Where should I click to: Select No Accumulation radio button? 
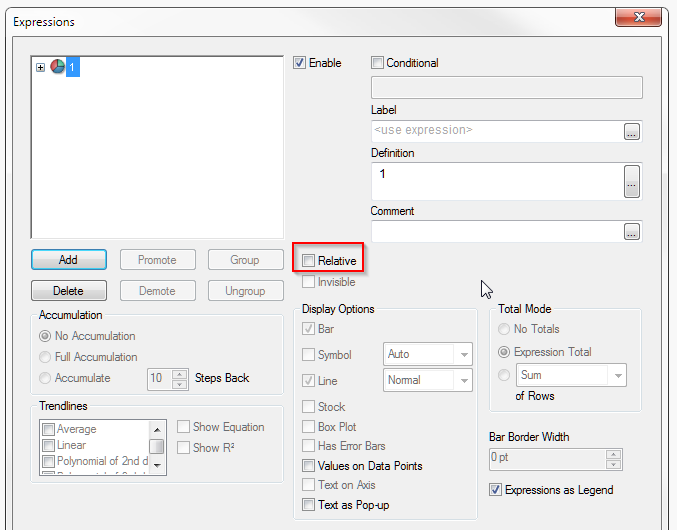(45, 336)
